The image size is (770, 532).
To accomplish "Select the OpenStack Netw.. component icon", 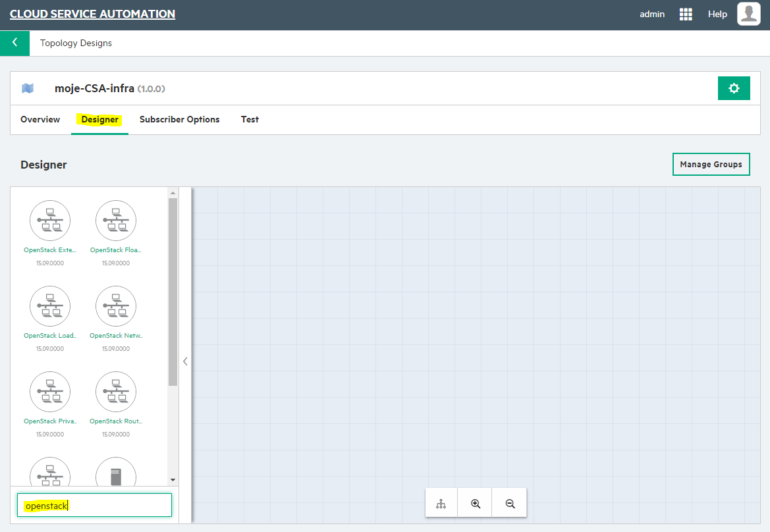I will tap(116, 306).
